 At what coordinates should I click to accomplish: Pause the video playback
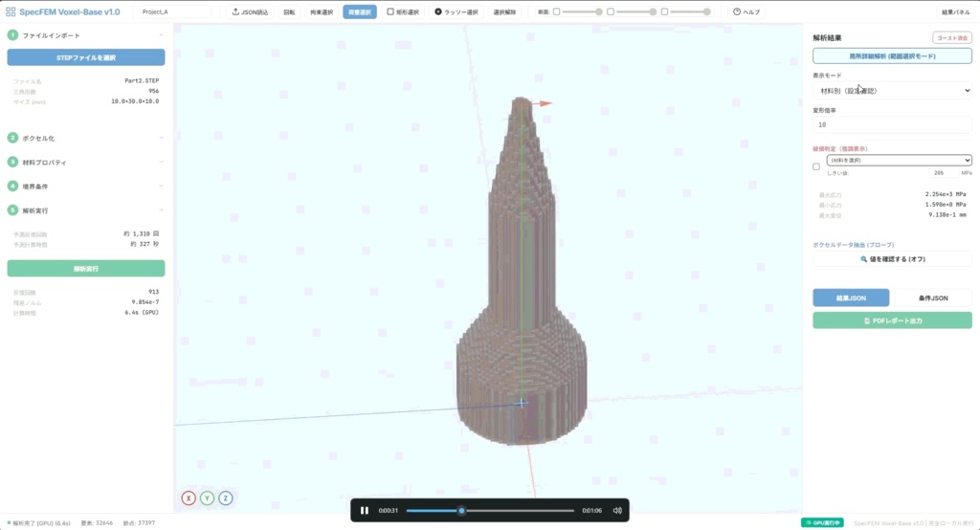coord(365,511)
